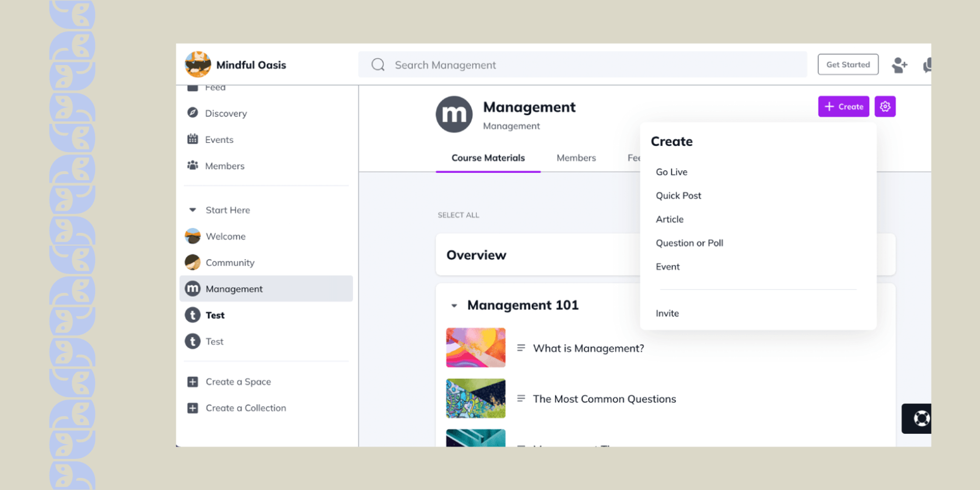The image size is (980, 490).
Task: Click the Management 101 heading
Action: click(x=523, y=305)
